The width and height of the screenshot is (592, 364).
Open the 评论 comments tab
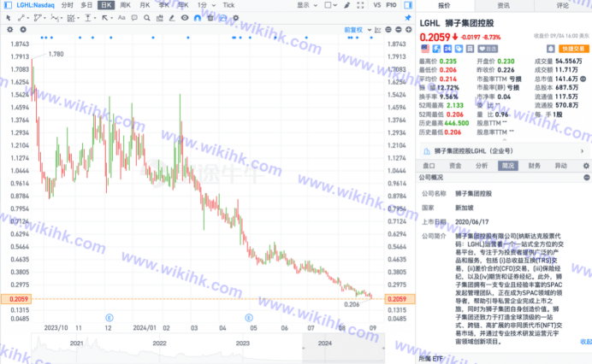(563, 6)
